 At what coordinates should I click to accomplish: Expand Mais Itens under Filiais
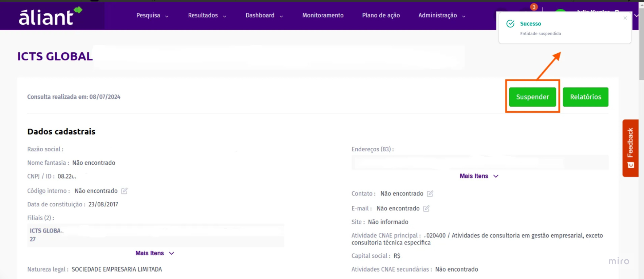click(155, 253)
